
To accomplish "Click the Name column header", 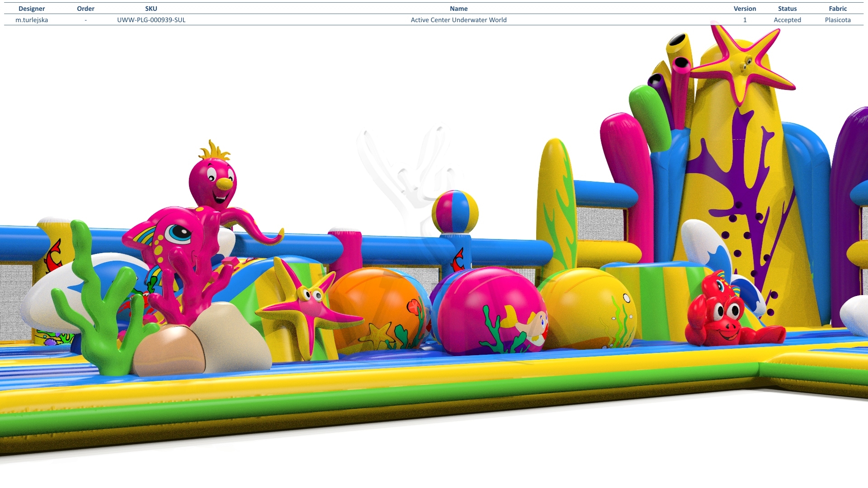I will pos(458,9).
